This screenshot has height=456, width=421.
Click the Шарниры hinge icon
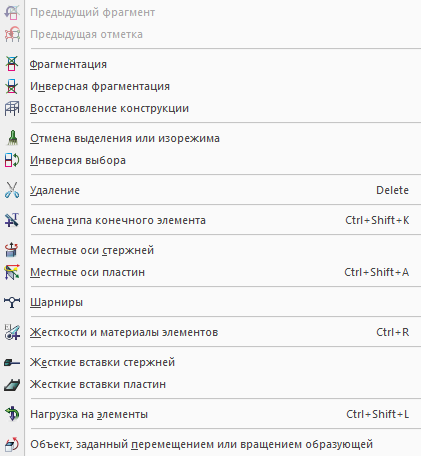(12, 302)
